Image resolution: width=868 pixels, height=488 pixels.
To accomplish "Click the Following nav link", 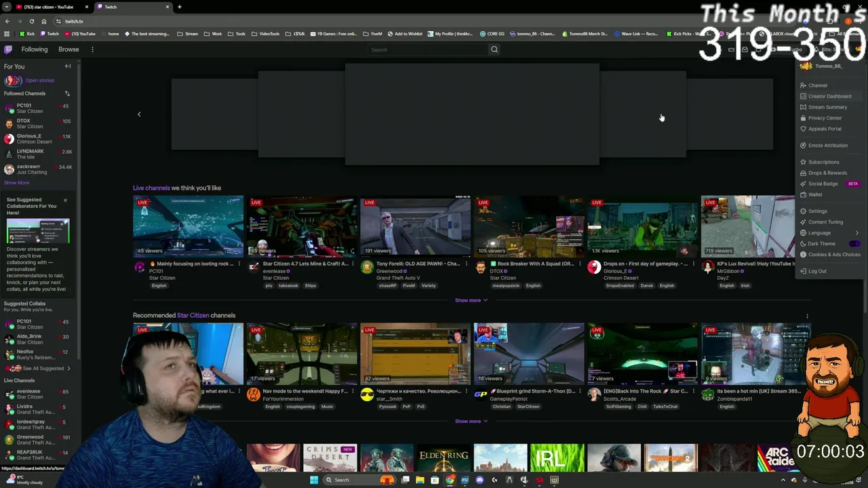I will (35, 49).
